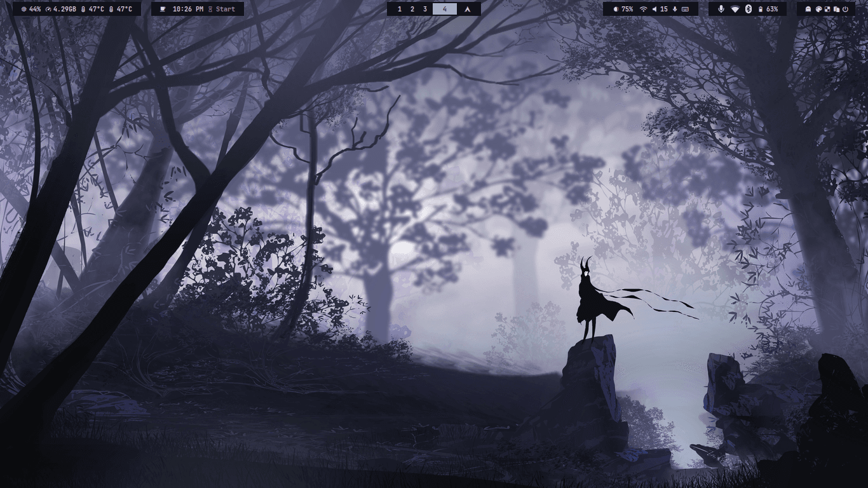Switch to workspace 2
The image size is (868, 488).
(x=412, y=9)
